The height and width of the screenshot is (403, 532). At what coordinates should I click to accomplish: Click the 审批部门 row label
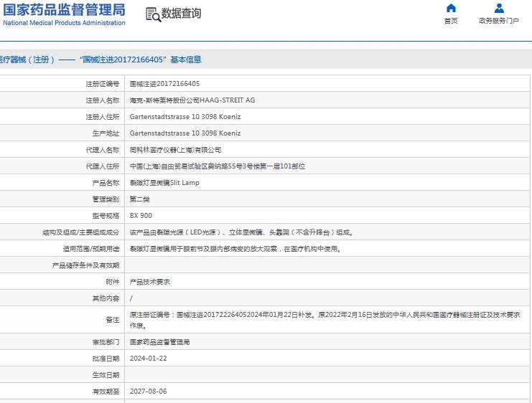click(106, 342)
